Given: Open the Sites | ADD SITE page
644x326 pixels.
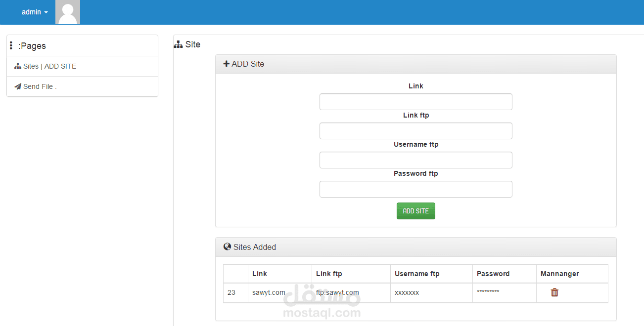Looking at the screenshot, I should point(82,66).
